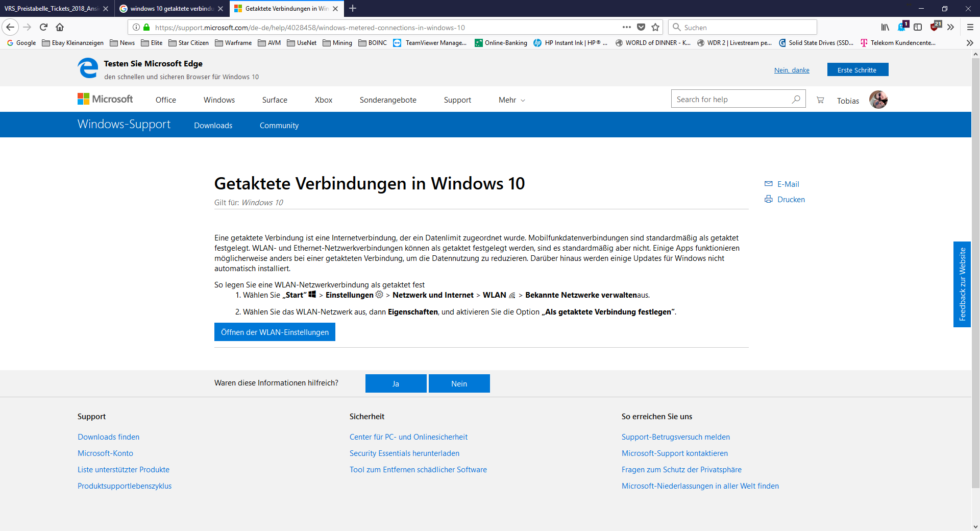Click the browser forward arrow
980x531 pixels.
27,27
